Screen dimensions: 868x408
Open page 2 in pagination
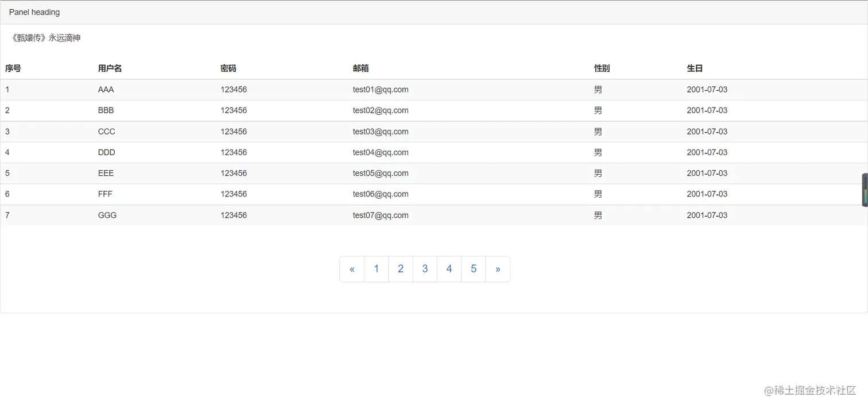coord(401,269)
